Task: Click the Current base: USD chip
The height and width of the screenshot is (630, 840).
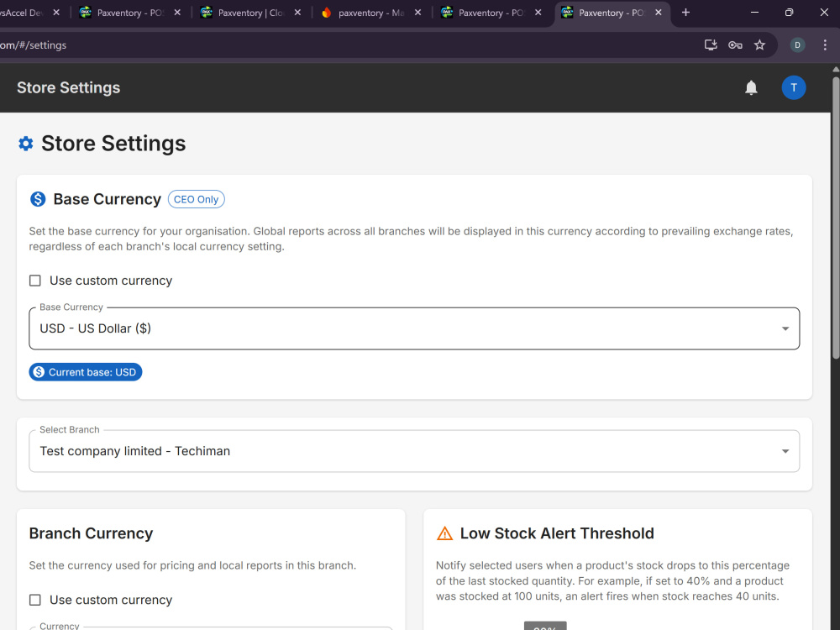Action: tap(85, 372)
